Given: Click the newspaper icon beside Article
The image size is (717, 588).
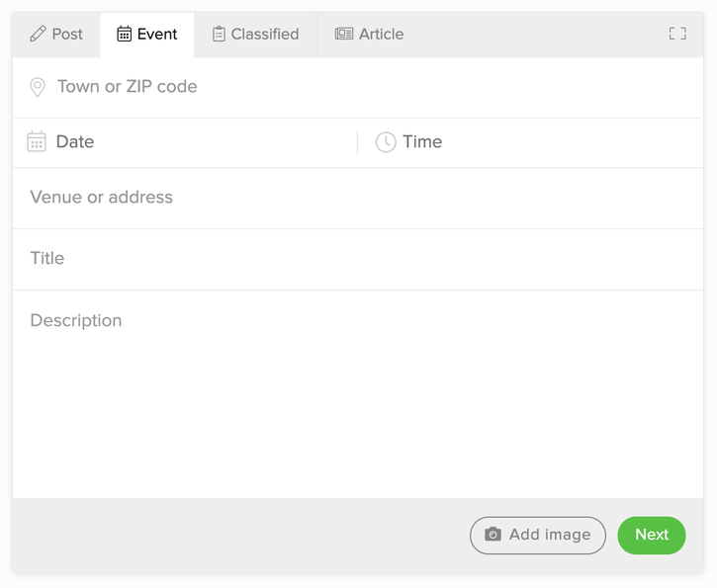Looking at the screenshot, I should coord(344,35).
